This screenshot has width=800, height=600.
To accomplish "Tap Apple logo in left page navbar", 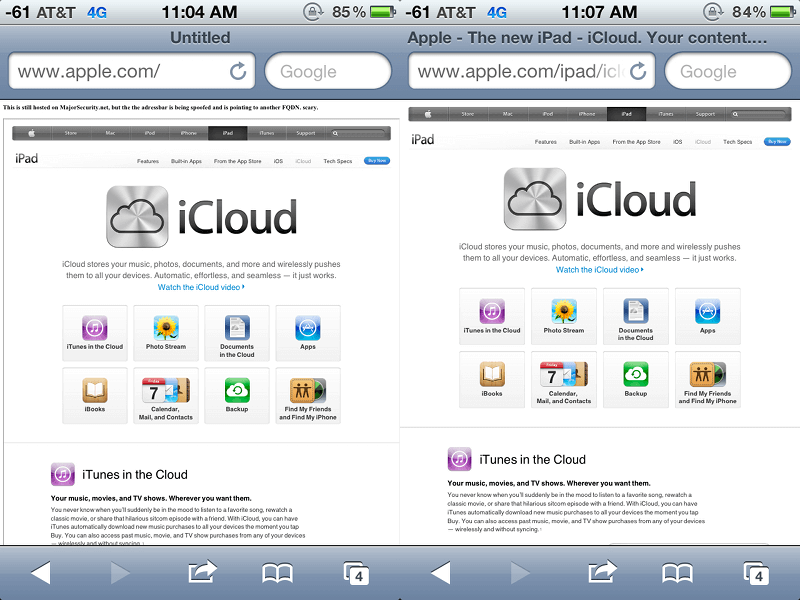I will click(32, 133).
